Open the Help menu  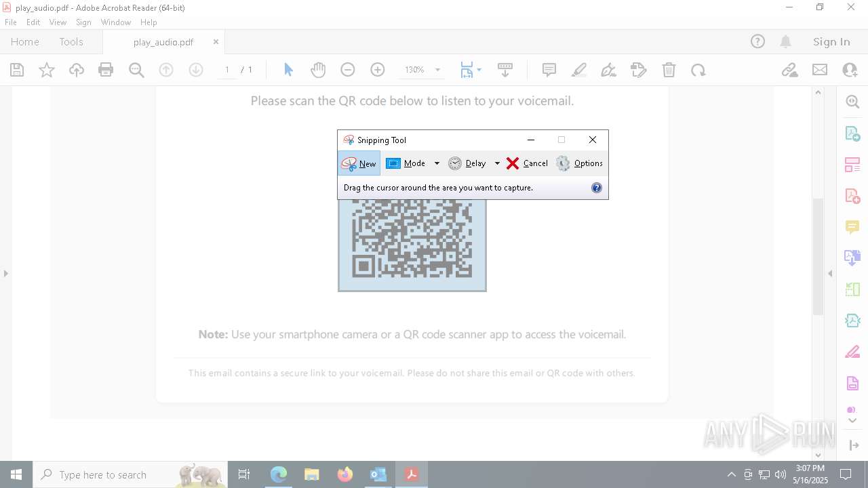point(149,22)
